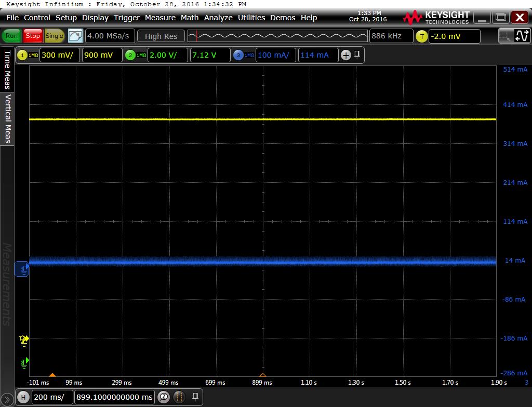Screen dimensions: 532x407
Task: Click channel 1 1MΩ impedance label
Action: 33,55
